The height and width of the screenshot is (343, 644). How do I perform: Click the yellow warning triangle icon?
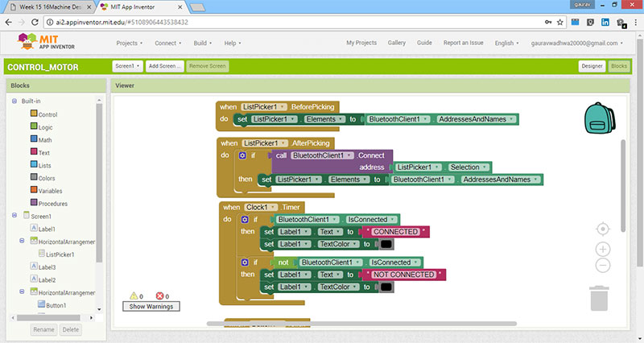click(134, 295)
